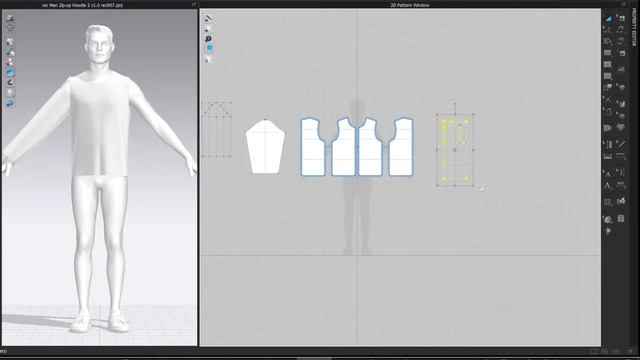Click the checkmark-shaped tool icon in right toolbar
The image size is (640, 360).
click(x=621, y=144)
